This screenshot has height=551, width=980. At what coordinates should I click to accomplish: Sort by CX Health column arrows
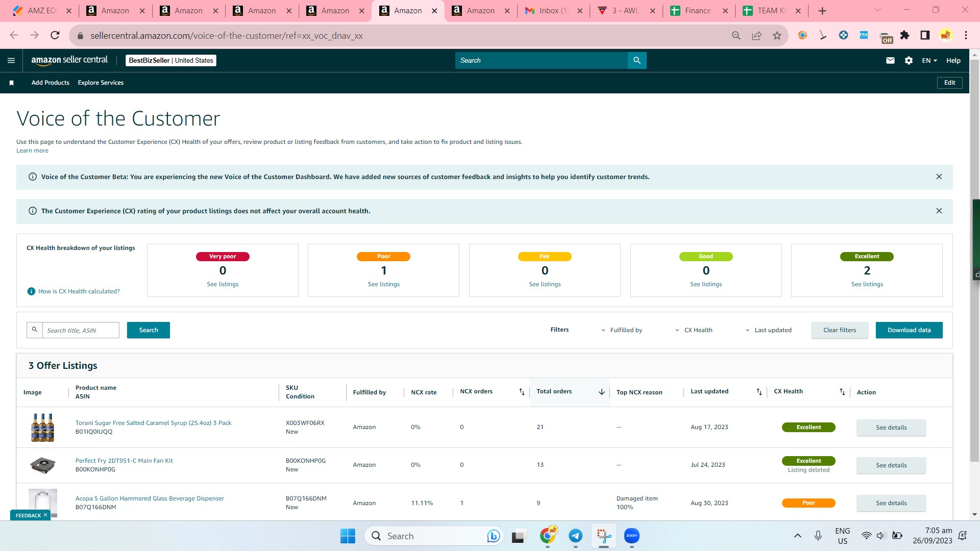[842, 392]
